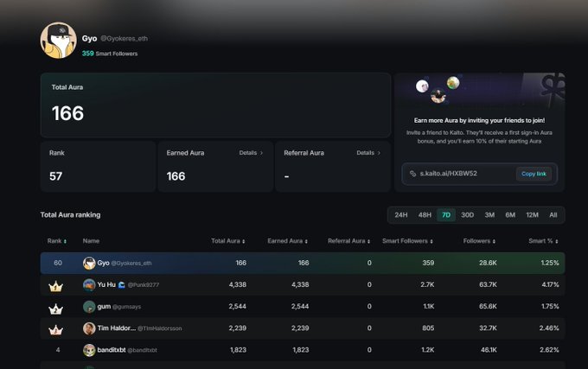Click Gyo's avatar in highlighted table row
Screen dimensions: 588x369
[89, 263]
